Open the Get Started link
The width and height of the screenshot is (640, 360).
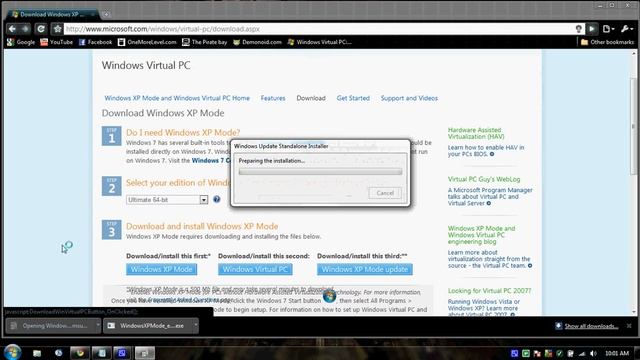coord(353,98)
